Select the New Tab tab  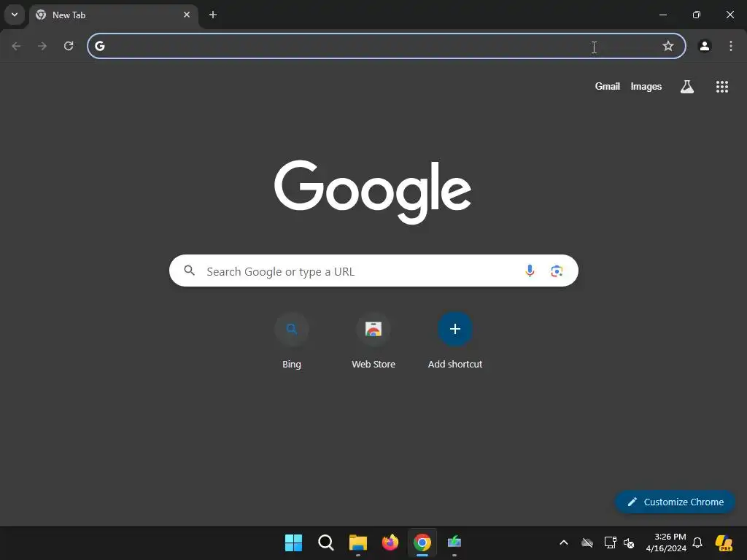click(x=115, y=15)
